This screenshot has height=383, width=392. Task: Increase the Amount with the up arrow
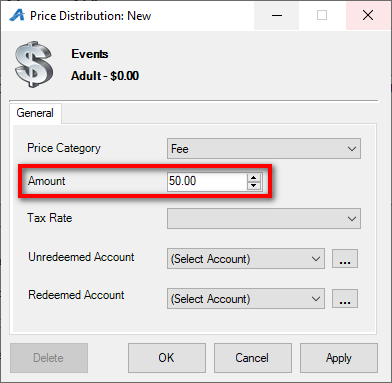(x=254, y=177)
